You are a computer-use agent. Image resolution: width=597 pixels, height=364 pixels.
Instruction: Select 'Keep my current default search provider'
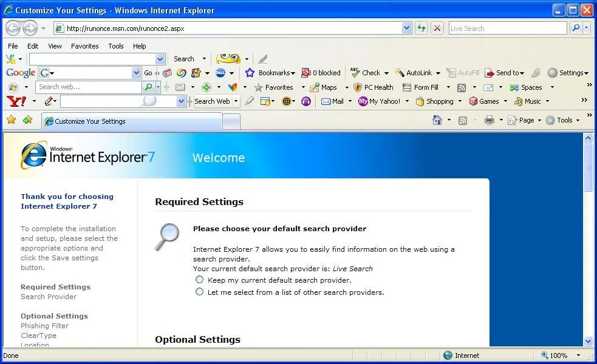199,279
